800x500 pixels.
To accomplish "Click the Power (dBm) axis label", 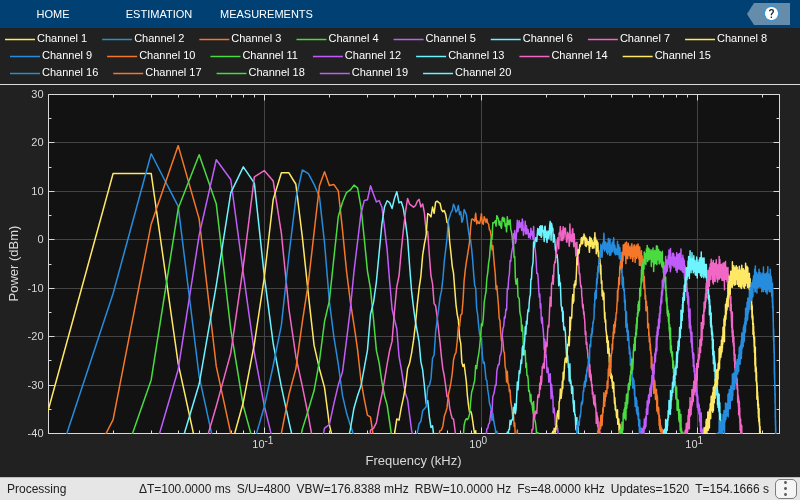I will tap(13, 263).
